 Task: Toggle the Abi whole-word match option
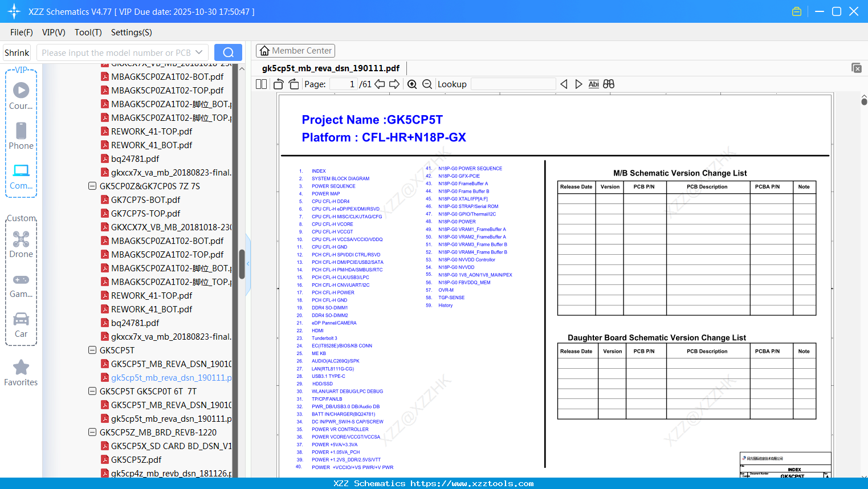[x=593, y=84]
